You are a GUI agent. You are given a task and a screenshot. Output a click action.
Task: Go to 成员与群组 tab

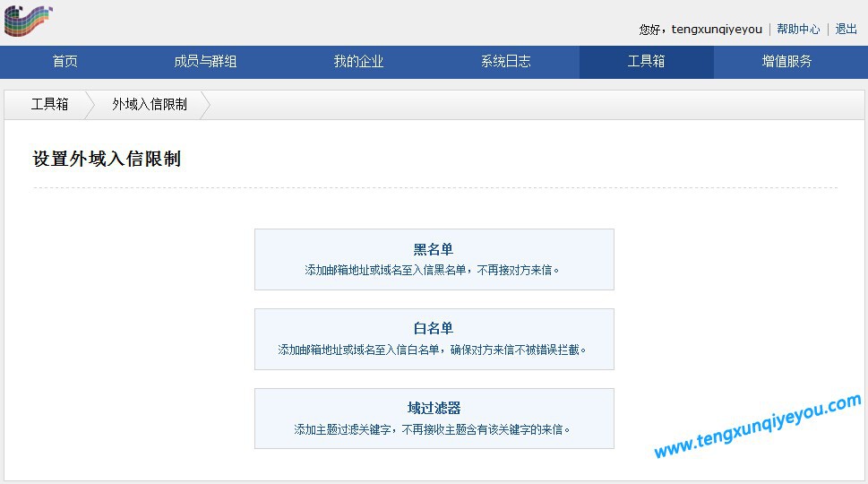point(205,62)
